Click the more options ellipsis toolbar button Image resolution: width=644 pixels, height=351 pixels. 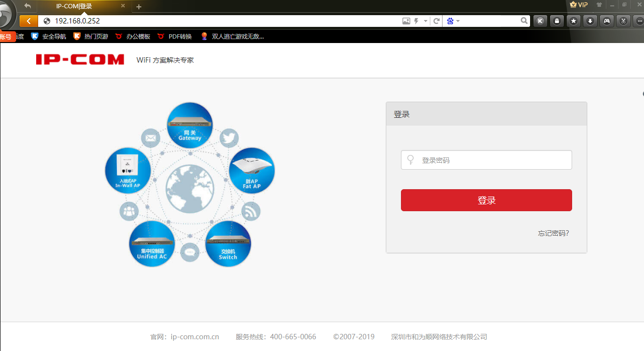coord(639,21)
